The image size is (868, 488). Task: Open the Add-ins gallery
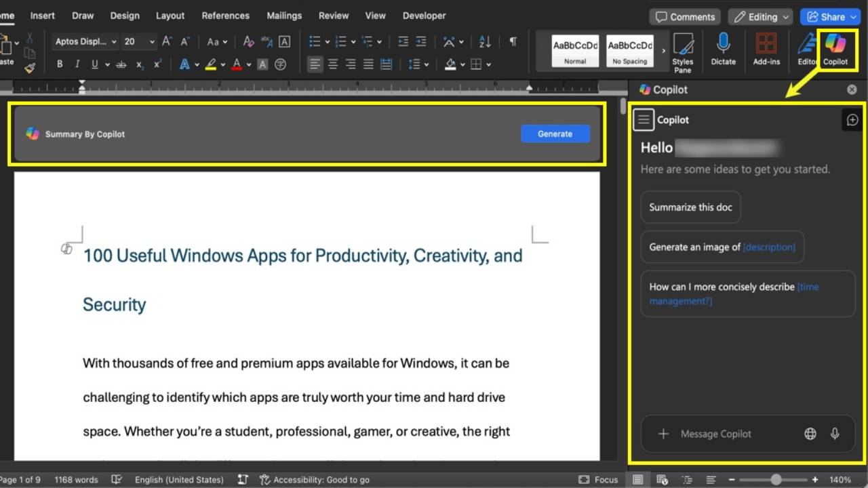pyautogui.click(x=766, y=49)
